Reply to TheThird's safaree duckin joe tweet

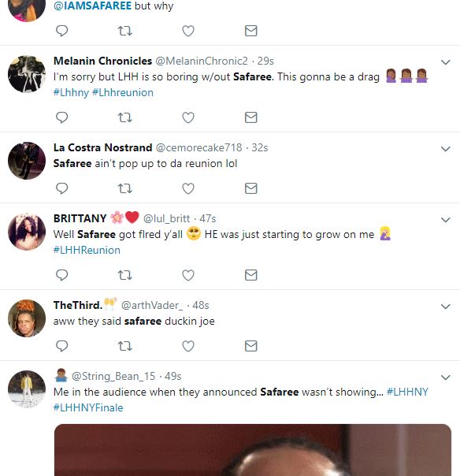(x=62, y=346)
